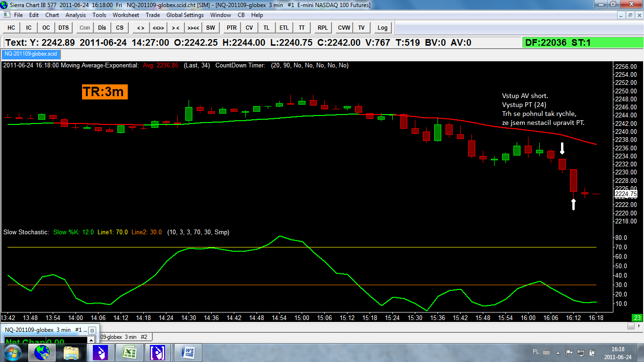This screenshot has height=362, width=644.
Task: Click the 2240.00 price scale label
Action: coord(626,132)
